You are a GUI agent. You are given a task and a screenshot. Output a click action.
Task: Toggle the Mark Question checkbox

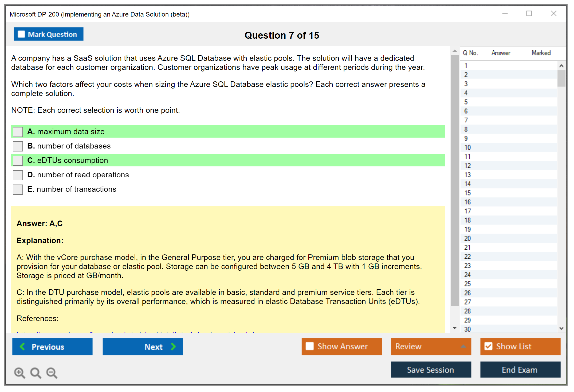(x=21, y=34)
